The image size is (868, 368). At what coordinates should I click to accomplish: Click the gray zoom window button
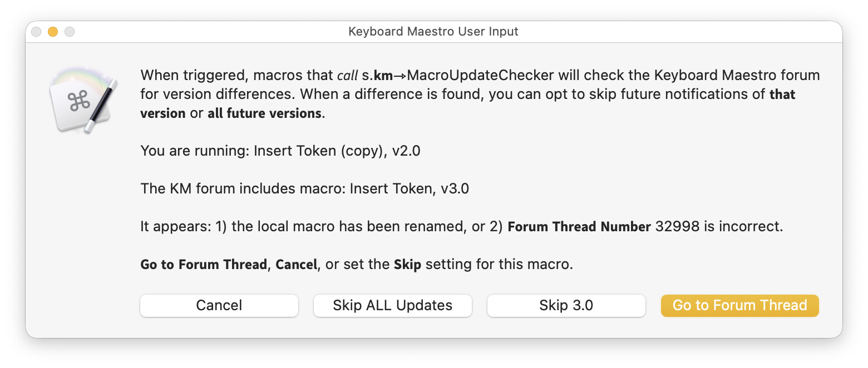click(x=70, y=32)
